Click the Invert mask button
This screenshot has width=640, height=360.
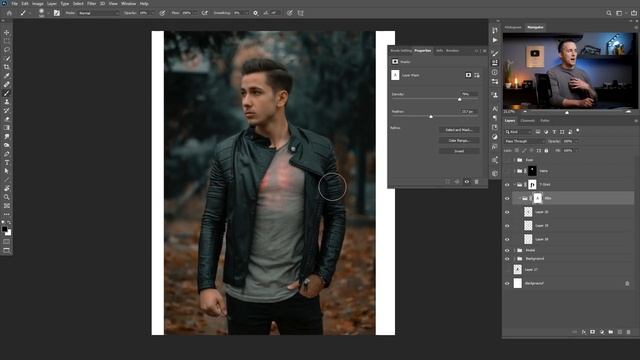(459, 151)
